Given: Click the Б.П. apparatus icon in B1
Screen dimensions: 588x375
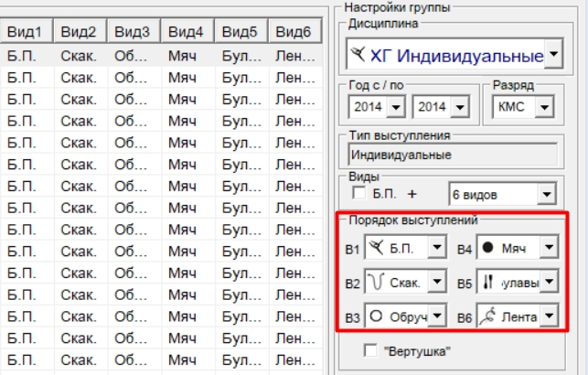Looking at the screenshot, I should tap(374, 247).
